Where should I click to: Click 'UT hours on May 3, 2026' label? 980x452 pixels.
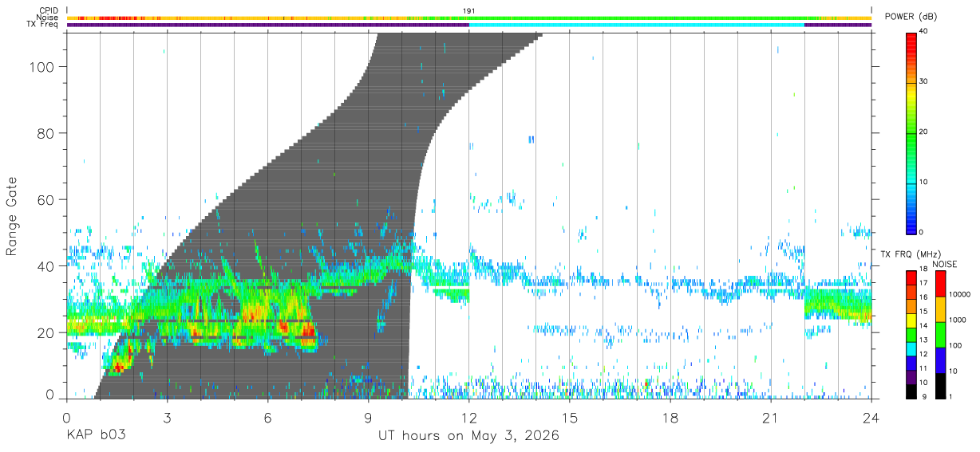click(x=468, y=435)
